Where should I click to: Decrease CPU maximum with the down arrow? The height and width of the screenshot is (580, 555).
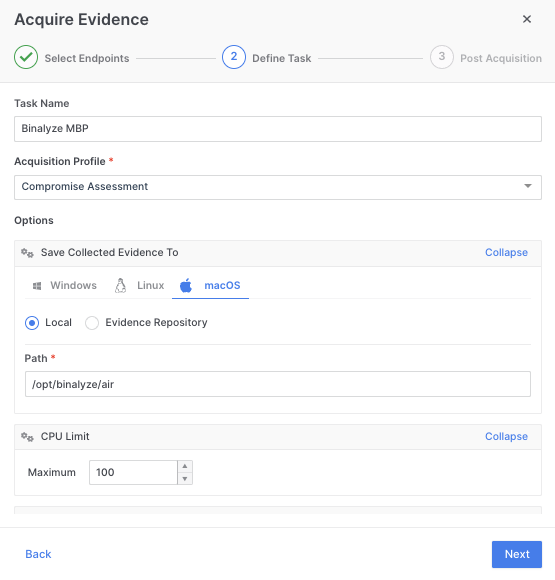[185, 479]
